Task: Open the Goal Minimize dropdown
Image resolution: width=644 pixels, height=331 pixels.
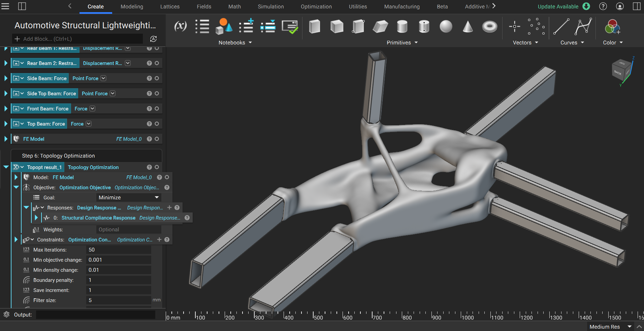Action: pos(129,197)
